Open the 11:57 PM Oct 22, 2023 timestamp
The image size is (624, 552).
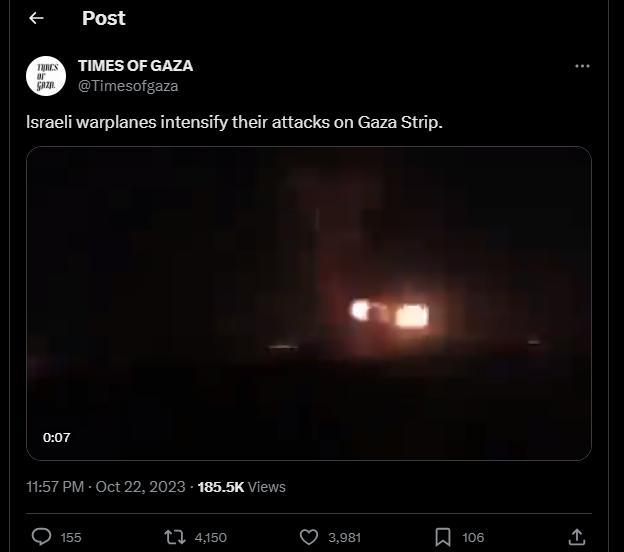click(x=106, y=487)
